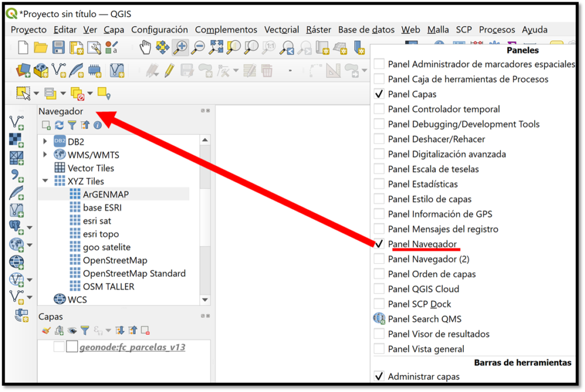Open the Proyecto menu
585x392 pixels.
click(x=29, y=30)
